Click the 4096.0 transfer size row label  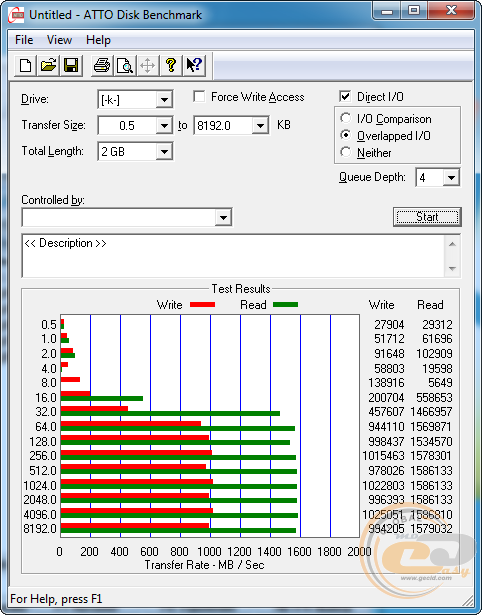pos(40,514)
